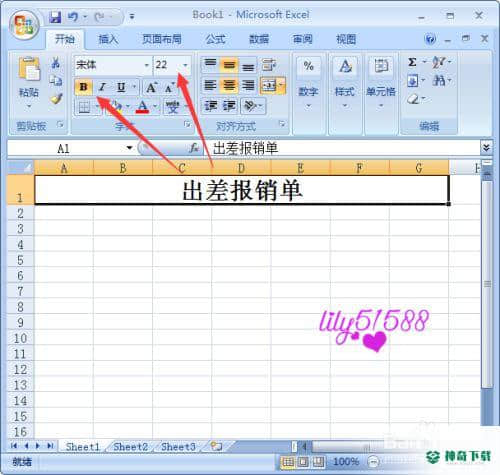Toggle Italic formatting button
The image size is (500, 475).
tap(102, 87)
